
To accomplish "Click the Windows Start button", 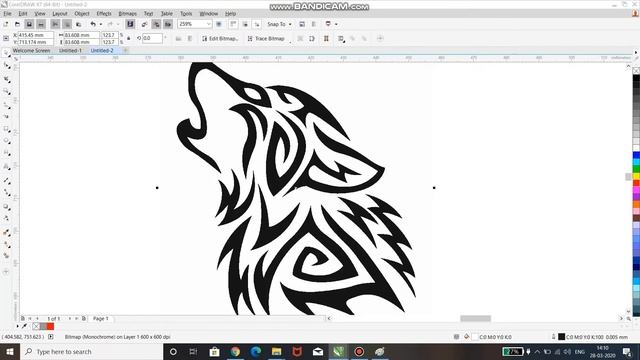I will click(10, 351).
